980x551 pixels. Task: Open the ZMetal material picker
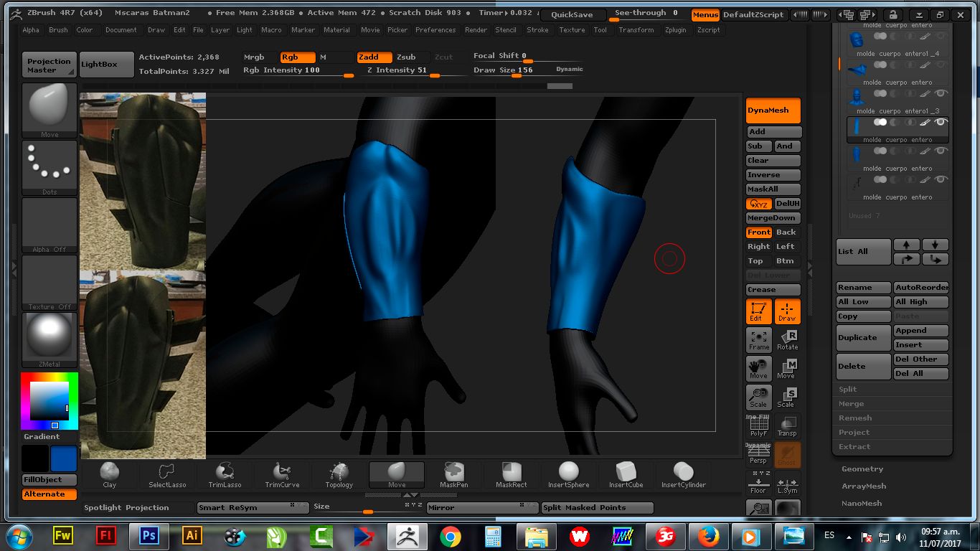50,339
